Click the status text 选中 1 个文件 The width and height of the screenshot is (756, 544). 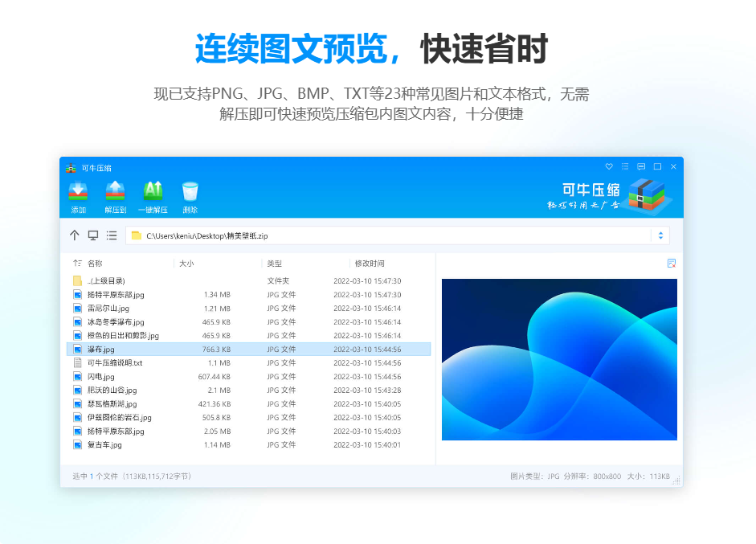click(95, 476)
